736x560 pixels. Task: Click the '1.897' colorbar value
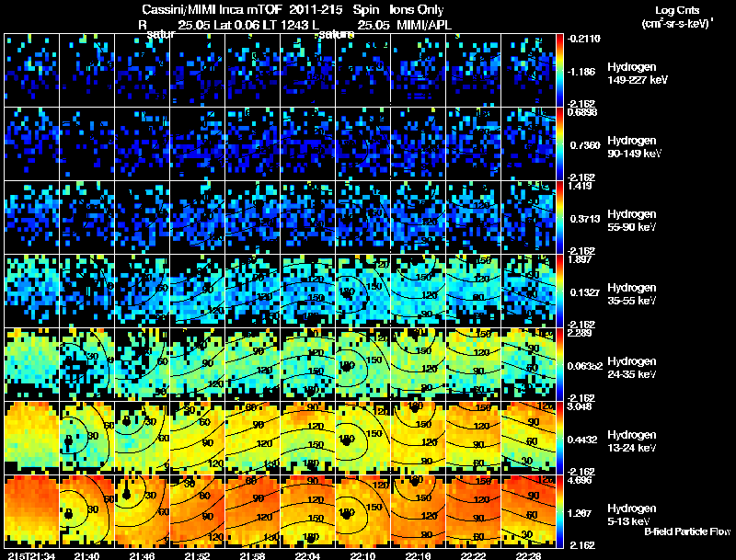coord(580,259)
